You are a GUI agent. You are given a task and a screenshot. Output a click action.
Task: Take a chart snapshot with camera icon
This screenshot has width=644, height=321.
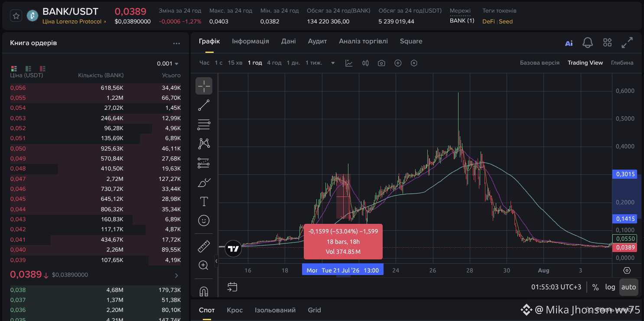click(381, 63)
